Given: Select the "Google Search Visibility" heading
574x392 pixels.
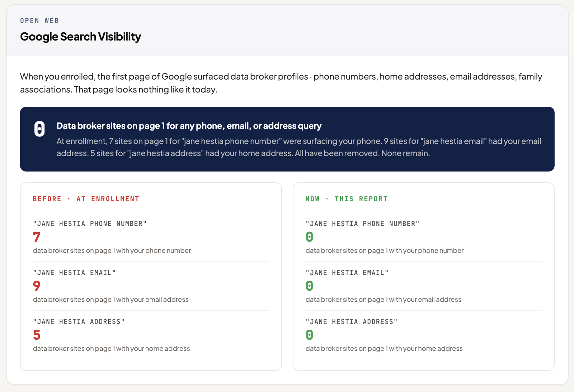Looking at the screenshot, I should coord(80,37).
